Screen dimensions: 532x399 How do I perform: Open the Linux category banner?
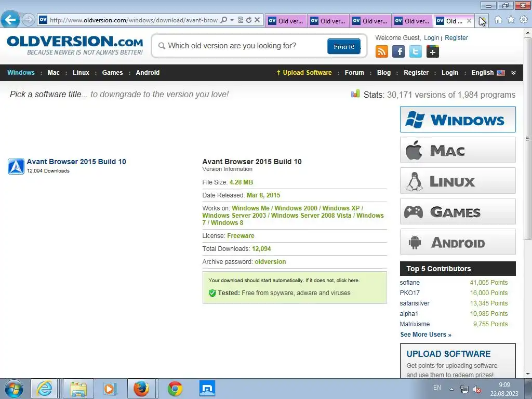pyautogui.click(x=458, y=180)
